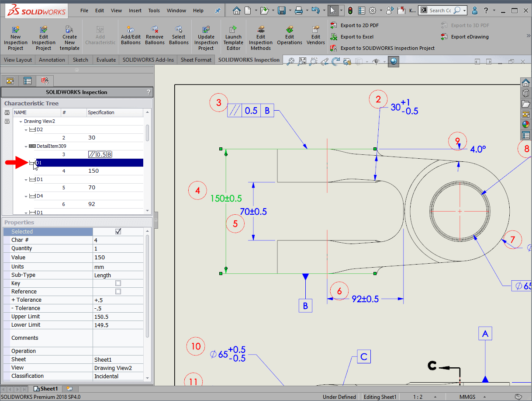Collapse the DetailItem309 tree node

[x=26, y=146]
